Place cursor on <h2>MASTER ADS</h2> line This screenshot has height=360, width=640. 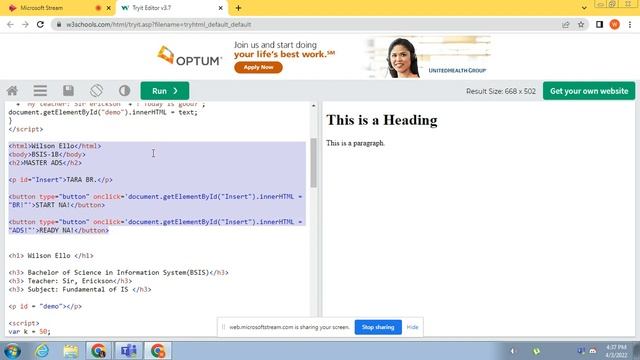[45, 162]
